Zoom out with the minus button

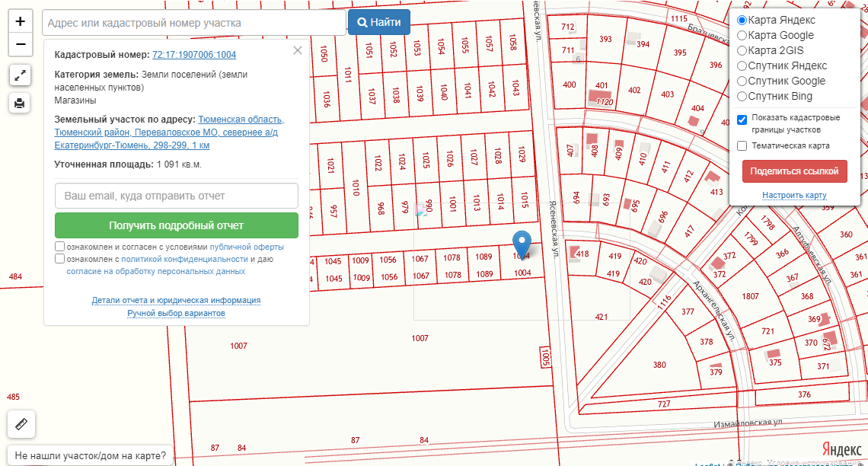click(x=20, y=44)
